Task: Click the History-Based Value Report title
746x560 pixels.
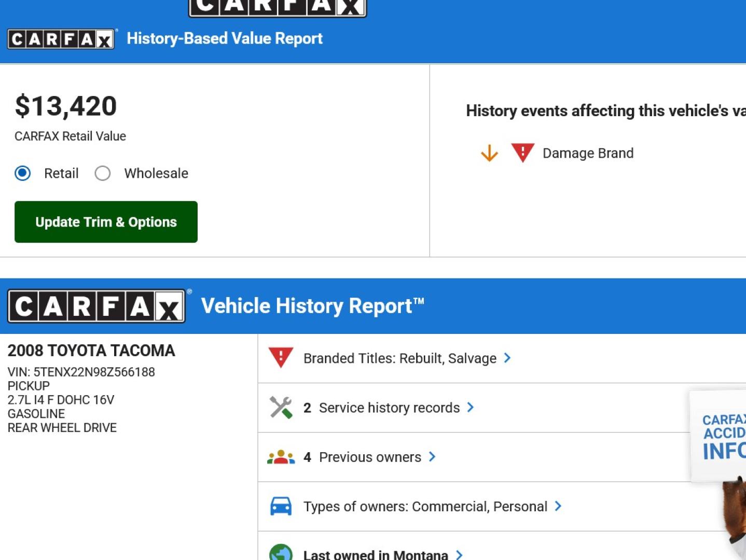Action: click(225, 38)
